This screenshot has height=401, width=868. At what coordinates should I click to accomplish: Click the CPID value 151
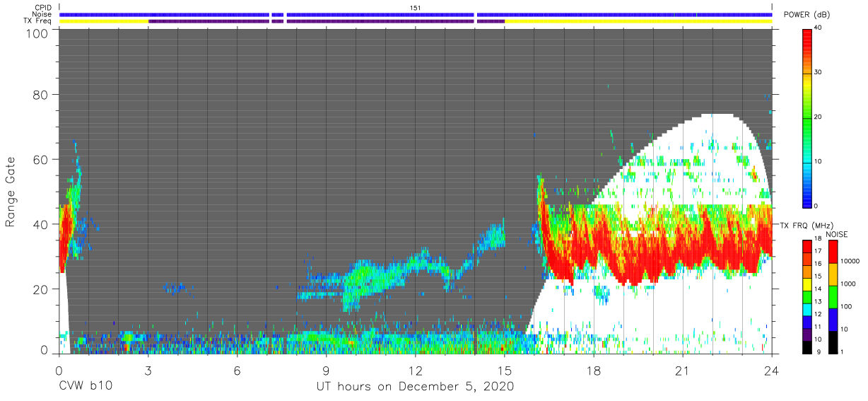416,8
